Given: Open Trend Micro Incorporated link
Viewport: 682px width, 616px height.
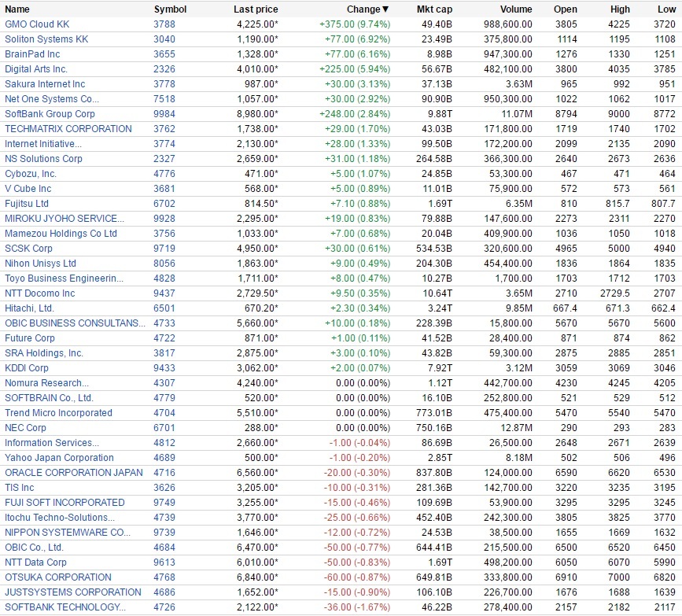Looking at the screenshot, I should tap(58, 413).
